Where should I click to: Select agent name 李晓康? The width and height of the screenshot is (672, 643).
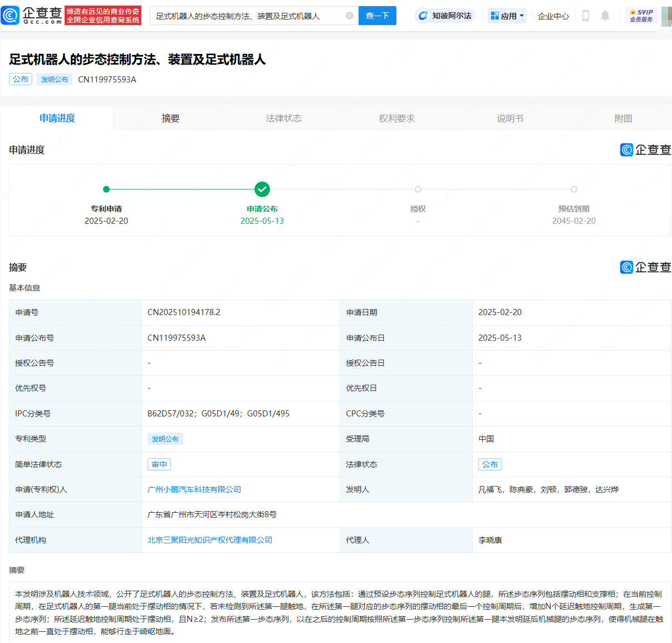click(490, 540)
